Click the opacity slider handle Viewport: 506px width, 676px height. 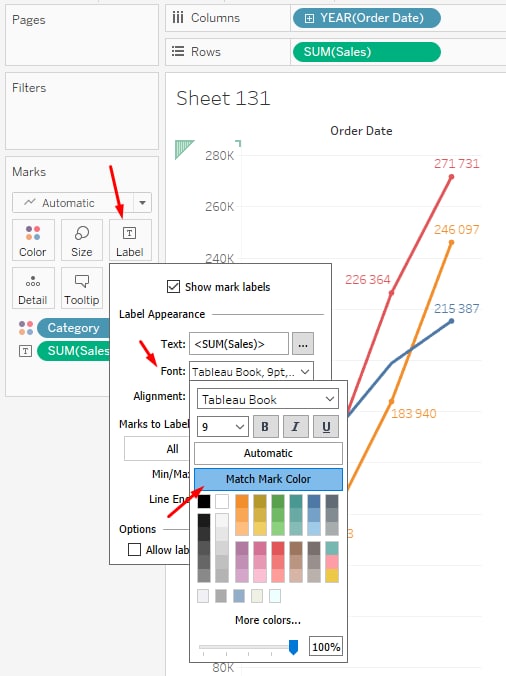293,647
